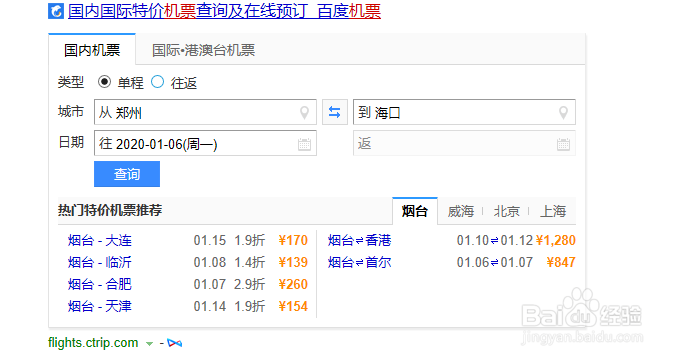Click location pin icon in destination city field
Screen dimensions: 680x360
pyautogui.click(x=563, y=113)
